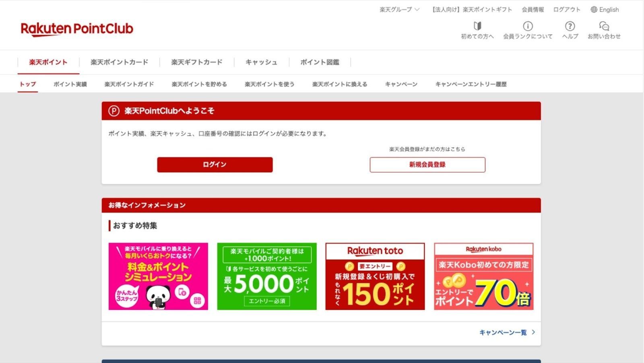
Task: Click the お問い合わせ chat icon
Action: pos(604,26)
